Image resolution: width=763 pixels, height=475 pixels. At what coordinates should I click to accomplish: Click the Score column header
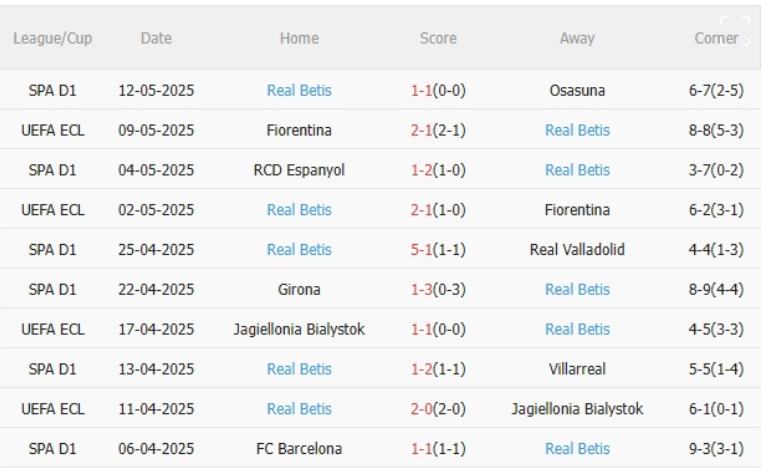(x=439, y=39)
